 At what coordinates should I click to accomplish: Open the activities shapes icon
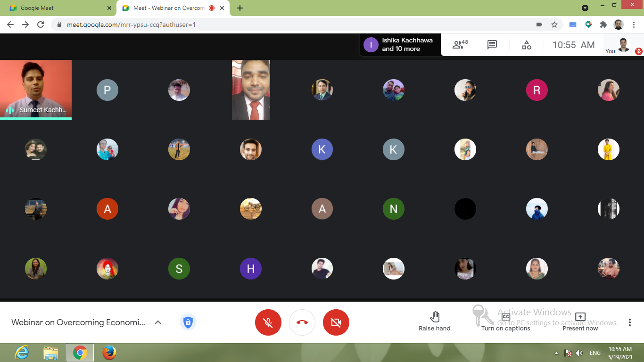click(x=527, y=45)
